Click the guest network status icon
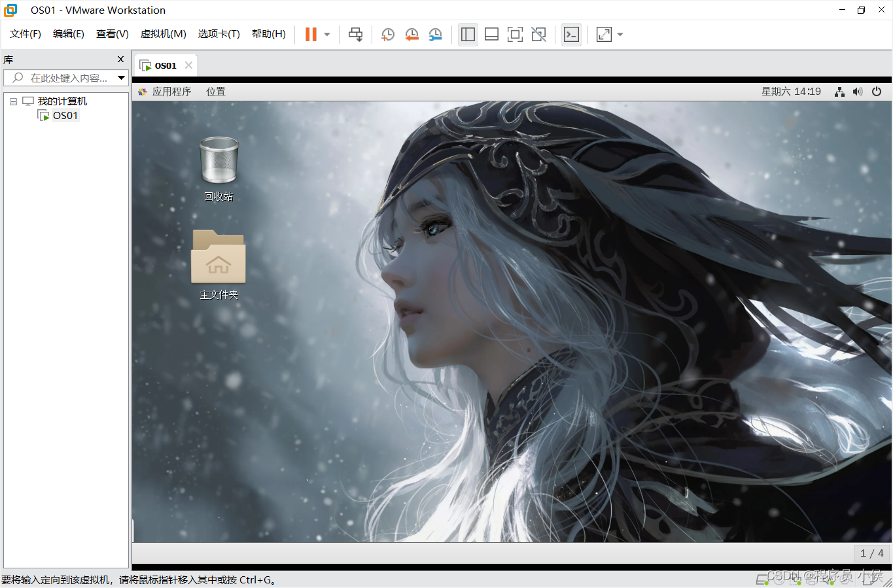Viewport: 893px width, 588px height. tap(839, 92)
